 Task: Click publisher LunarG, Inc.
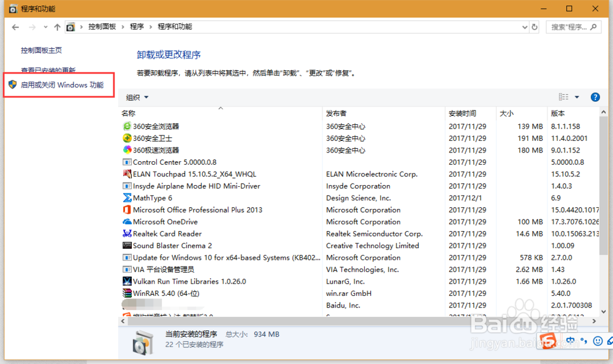[345, 281]
